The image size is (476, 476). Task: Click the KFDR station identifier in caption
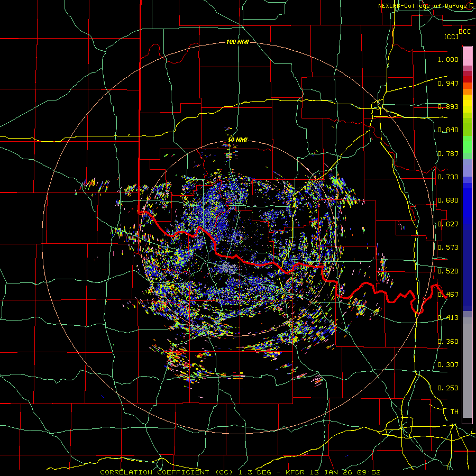[296, 472]
